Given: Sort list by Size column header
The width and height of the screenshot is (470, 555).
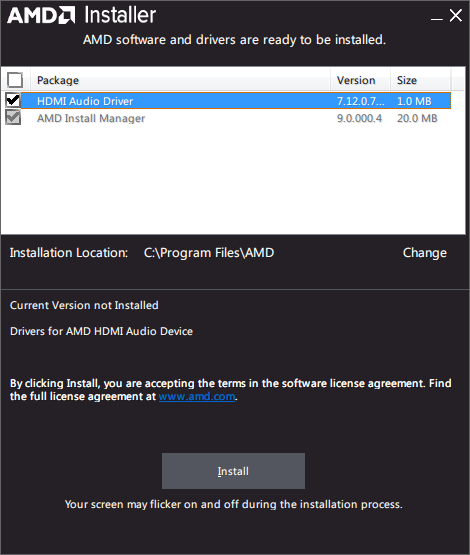Looking at the screenshot, I should coord(420,80).
